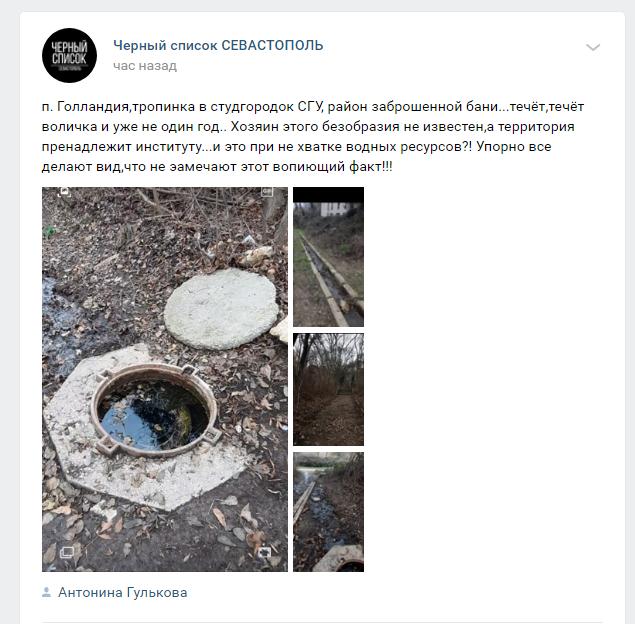Open the bottom stream thumbnail
Image resolution: width=635 pixels, height=624 pixels.
pos(328,512)
